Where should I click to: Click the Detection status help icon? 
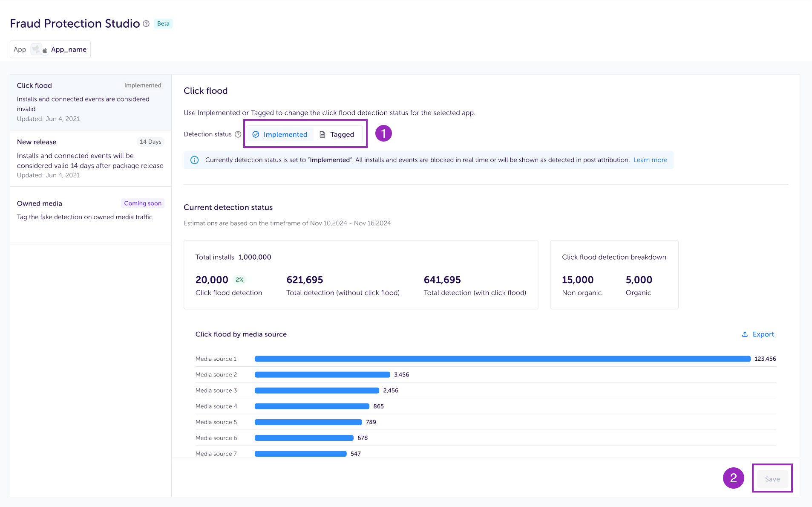click(x=238, y=134)
